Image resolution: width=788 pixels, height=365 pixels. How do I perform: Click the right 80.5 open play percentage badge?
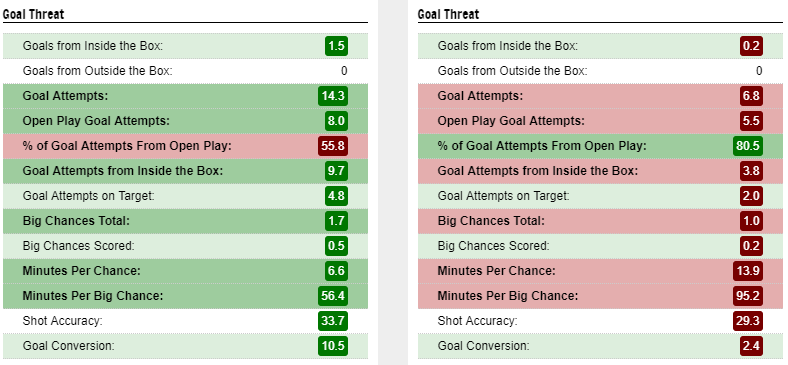click(748, 146)
